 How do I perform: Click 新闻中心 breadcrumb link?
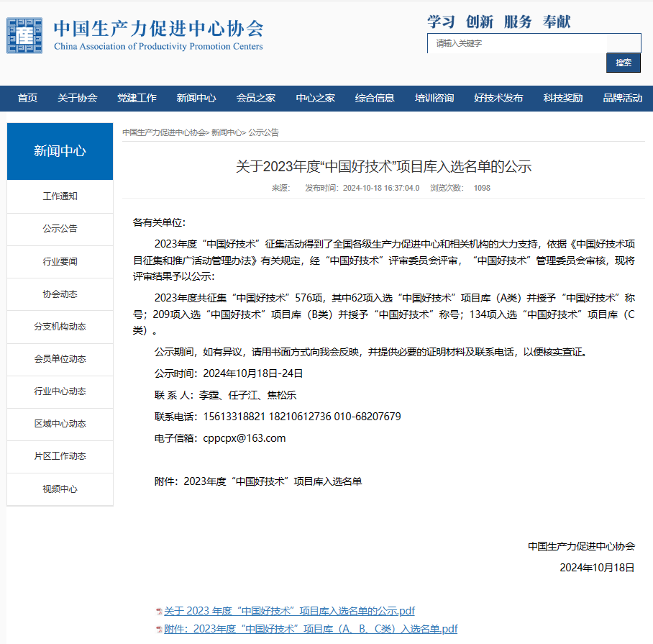pos(228,132)
